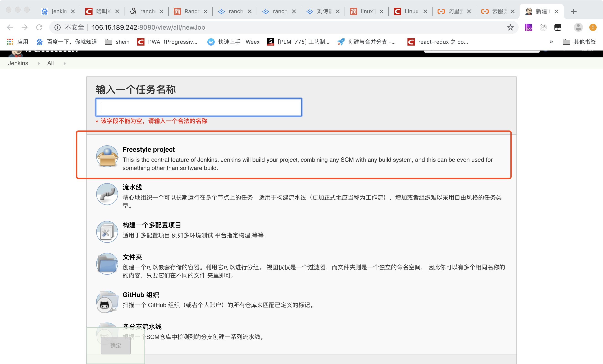Choose the 流水线 pipeline icon
Viewport: 603px width, 364px height.
click(x=107, y=194)
